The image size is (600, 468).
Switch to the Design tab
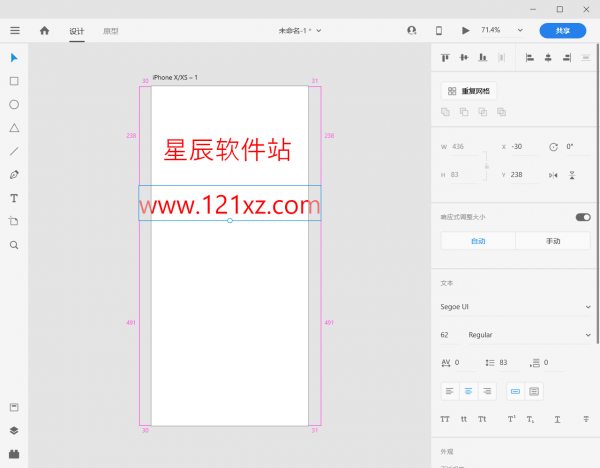[x=77, y=31]
